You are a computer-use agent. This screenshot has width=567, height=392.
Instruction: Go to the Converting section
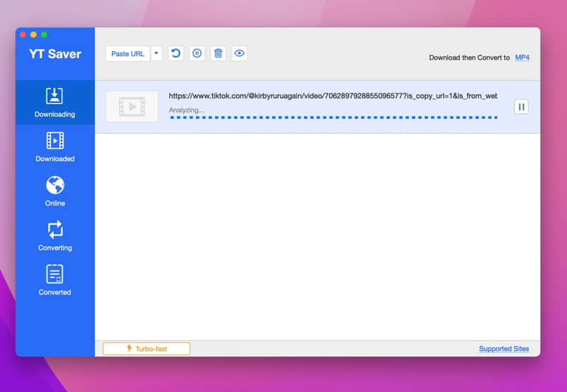55,236
